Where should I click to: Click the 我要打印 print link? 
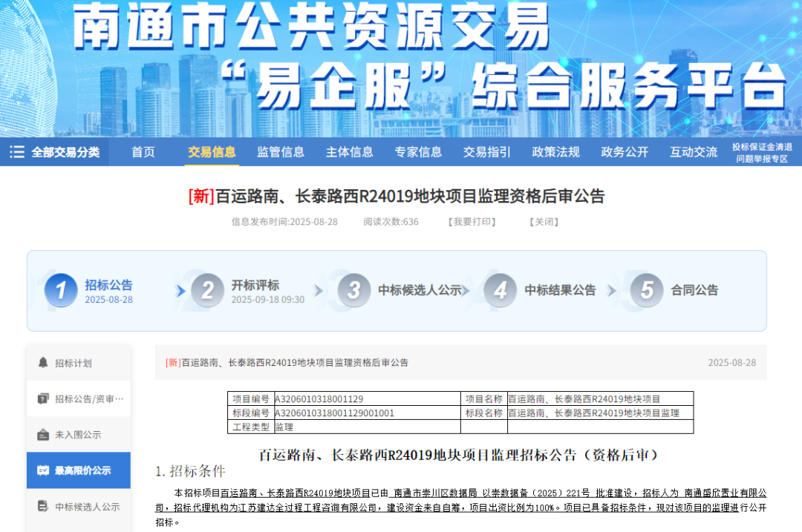[471, 221]
